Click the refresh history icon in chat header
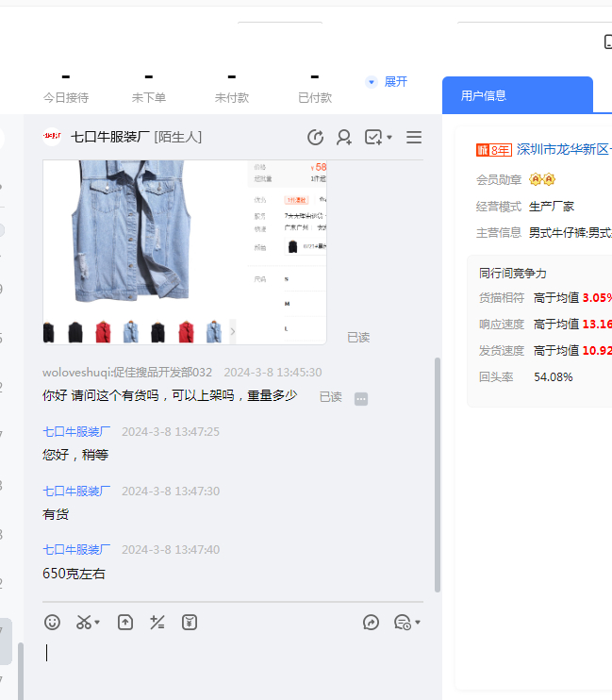The image size is (612, 700). tap(316, 138)
